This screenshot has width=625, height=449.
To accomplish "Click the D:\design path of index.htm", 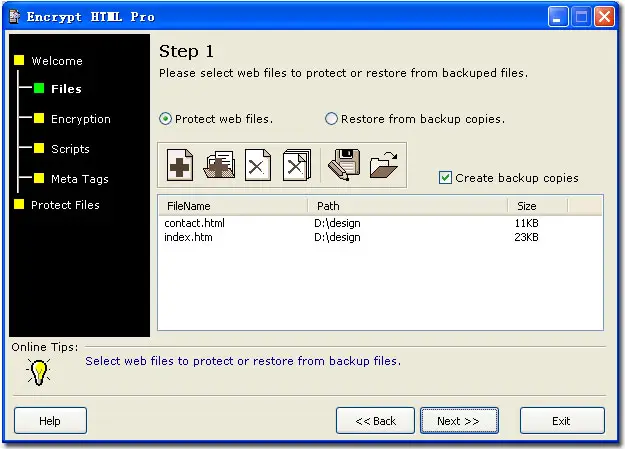I will [337, 237].
